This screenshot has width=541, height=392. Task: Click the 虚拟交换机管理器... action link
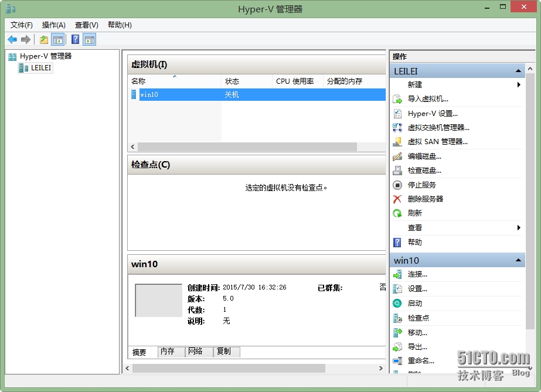[438, 128]
